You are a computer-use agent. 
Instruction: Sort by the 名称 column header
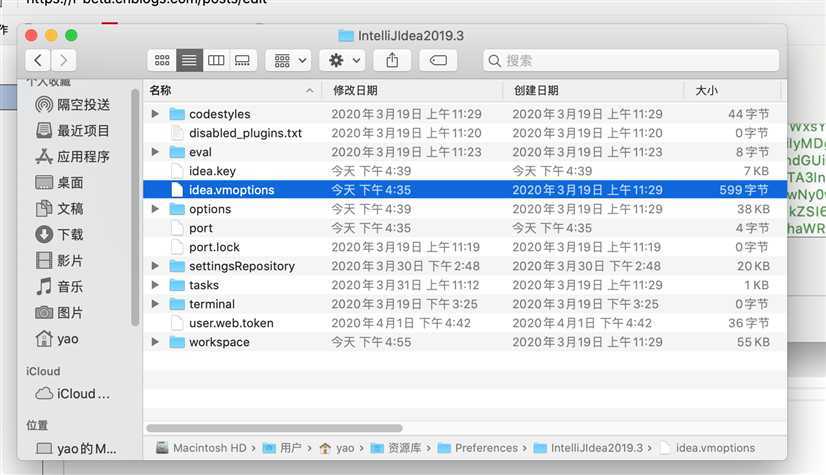tap(232, 91)
